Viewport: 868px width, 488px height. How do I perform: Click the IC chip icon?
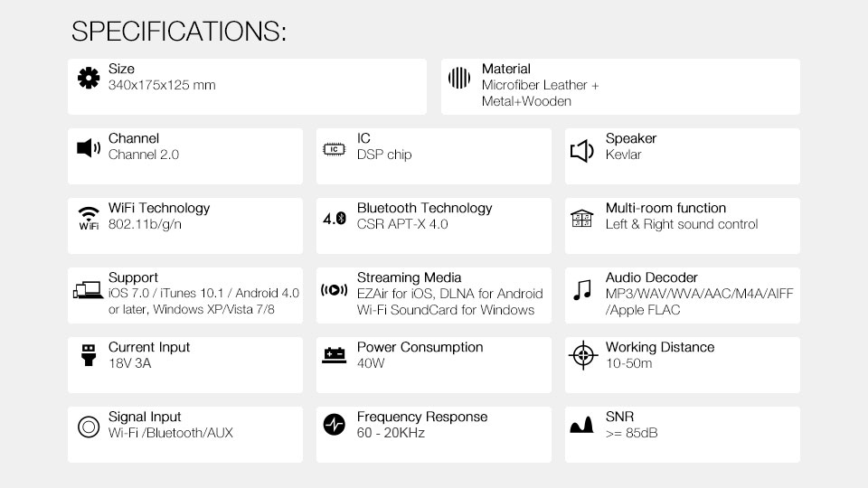pyautogui.click(x=335, y=148)
